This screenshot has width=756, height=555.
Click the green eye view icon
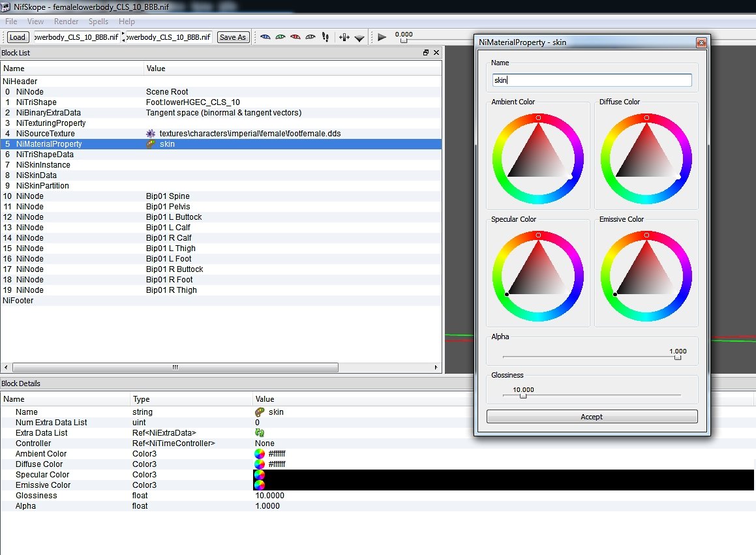280,37
